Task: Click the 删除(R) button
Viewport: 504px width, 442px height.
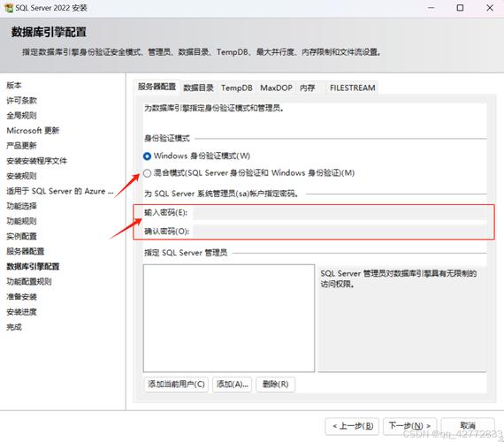Action: tap(276, 385)
